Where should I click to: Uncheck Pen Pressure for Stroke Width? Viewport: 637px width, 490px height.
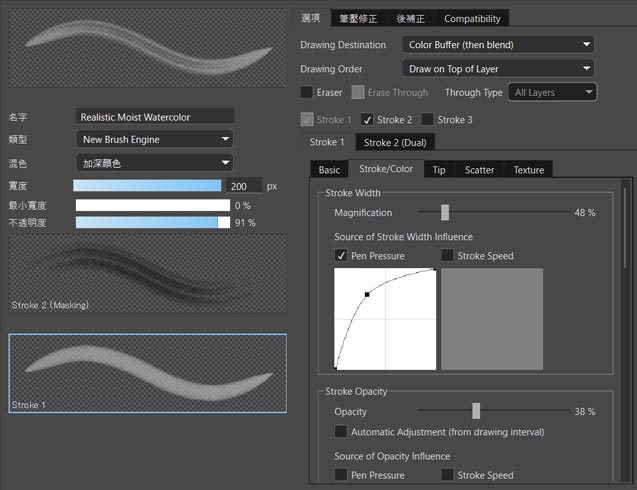pos(342,256)
